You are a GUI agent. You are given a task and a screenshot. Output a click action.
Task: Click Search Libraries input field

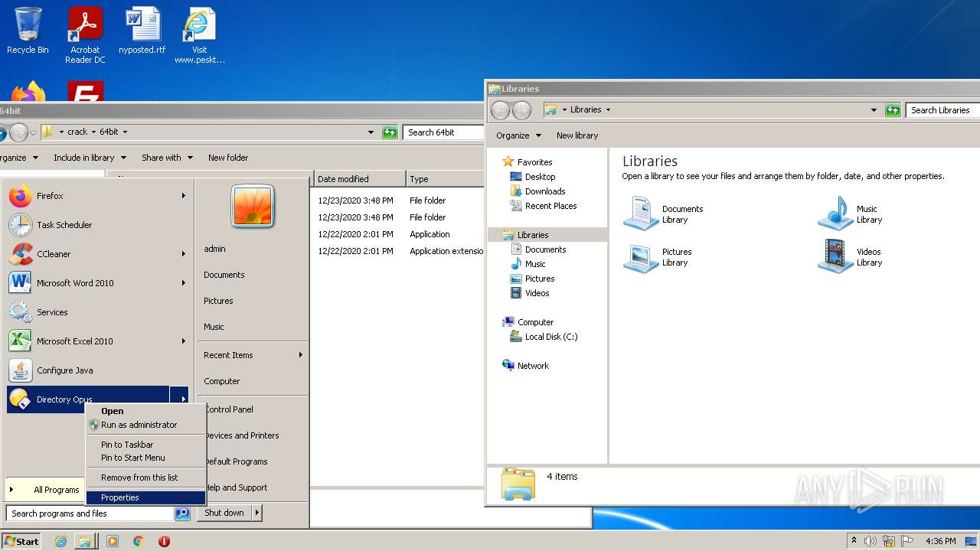pos(942,110)
